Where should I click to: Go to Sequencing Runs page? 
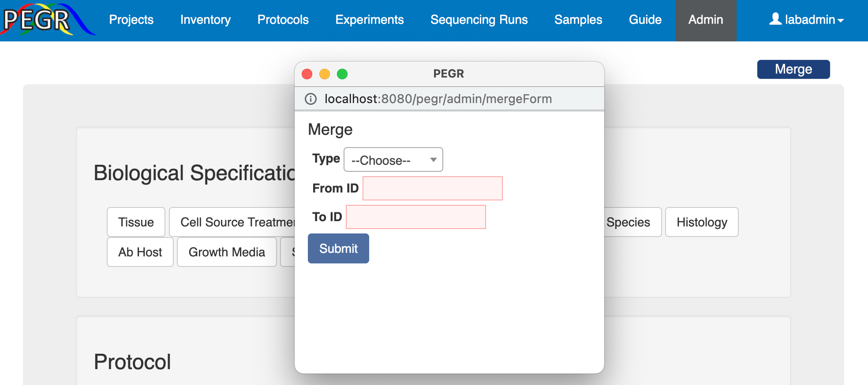(x=479, y=20)
